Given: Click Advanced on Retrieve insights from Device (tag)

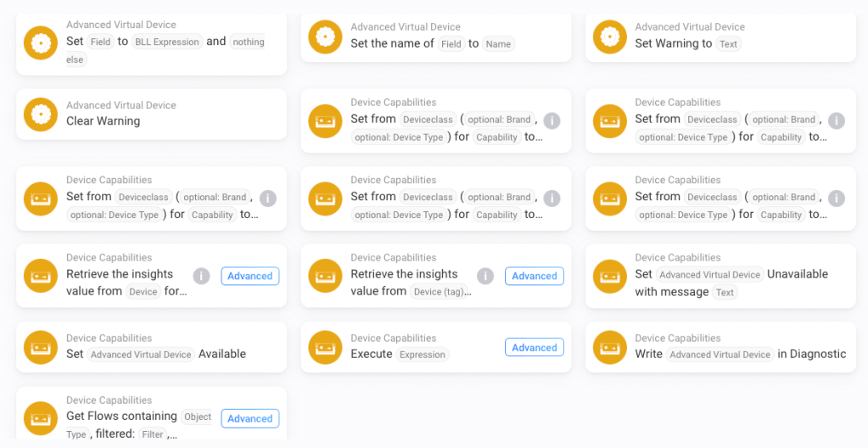Looking at the screenshot, I should pos(535,276).
